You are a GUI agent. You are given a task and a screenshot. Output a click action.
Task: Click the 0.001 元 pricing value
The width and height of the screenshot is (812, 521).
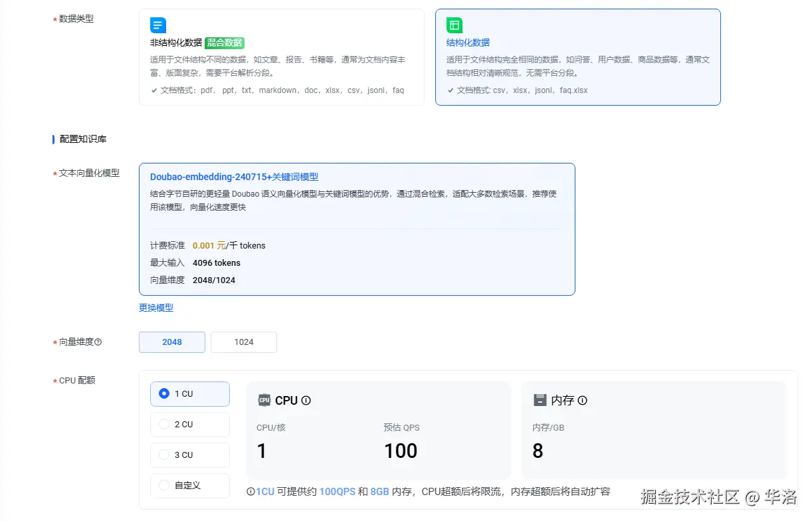pyautogui.click(x=209, y=246)
